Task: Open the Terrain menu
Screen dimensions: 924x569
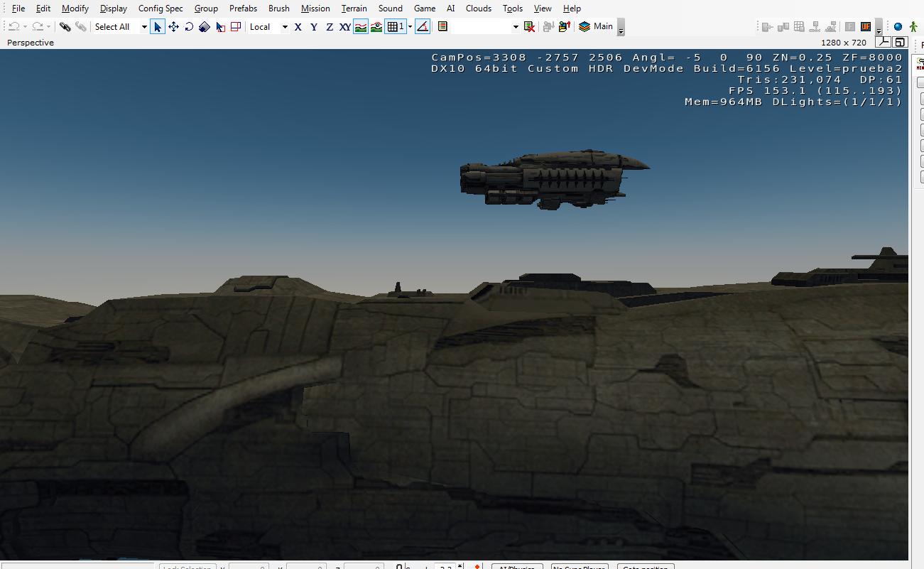Action: [x=354, y=9]
